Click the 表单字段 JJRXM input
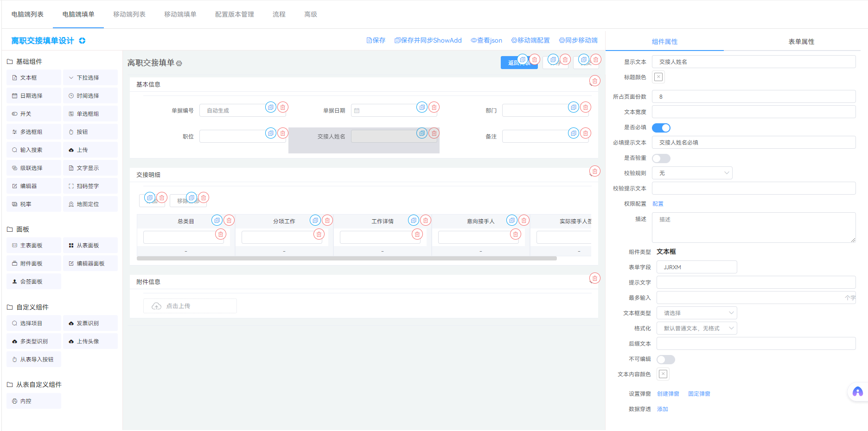Screen dimensions: 868x431 (697, 267)
